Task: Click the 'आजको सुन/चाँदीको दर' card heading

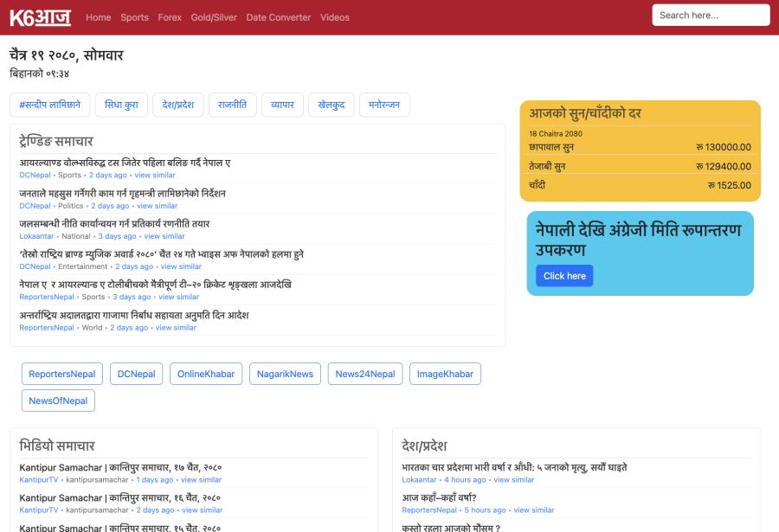Action: tap(585, 113)
